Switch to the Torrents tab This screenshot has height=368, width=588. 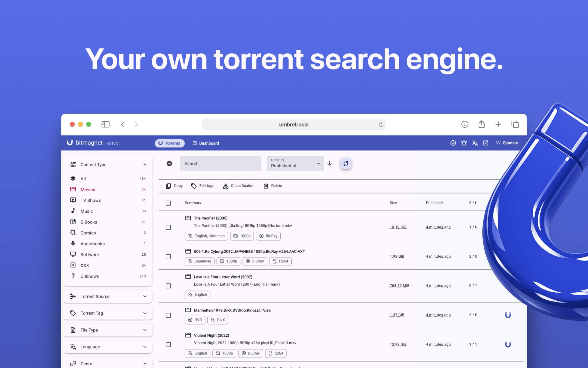[170, 143]
